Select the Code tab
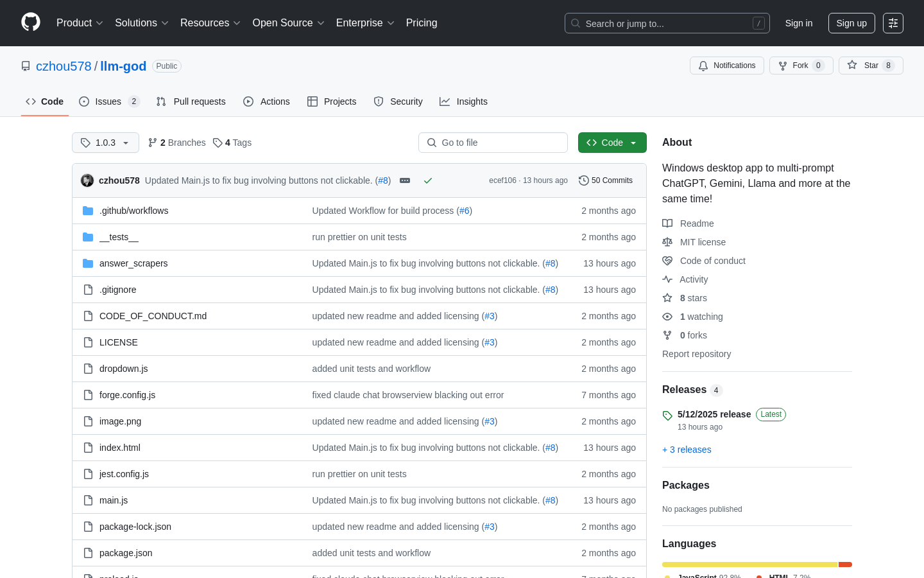Screen dimensions: 924x578 (44, 101)
